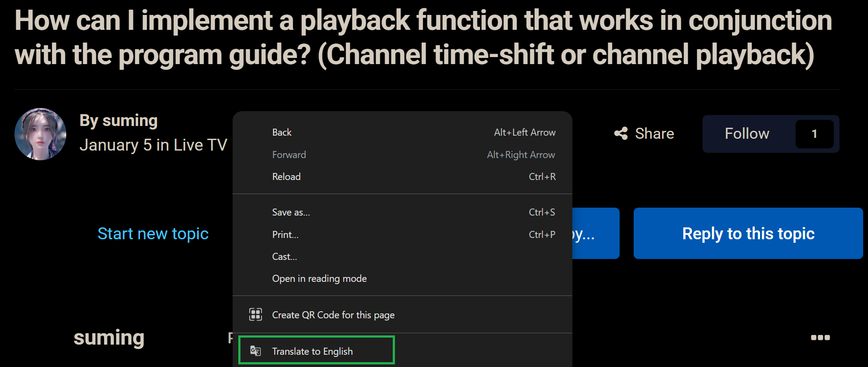
Task: Click the Share icon
Action: coord(621,133)
